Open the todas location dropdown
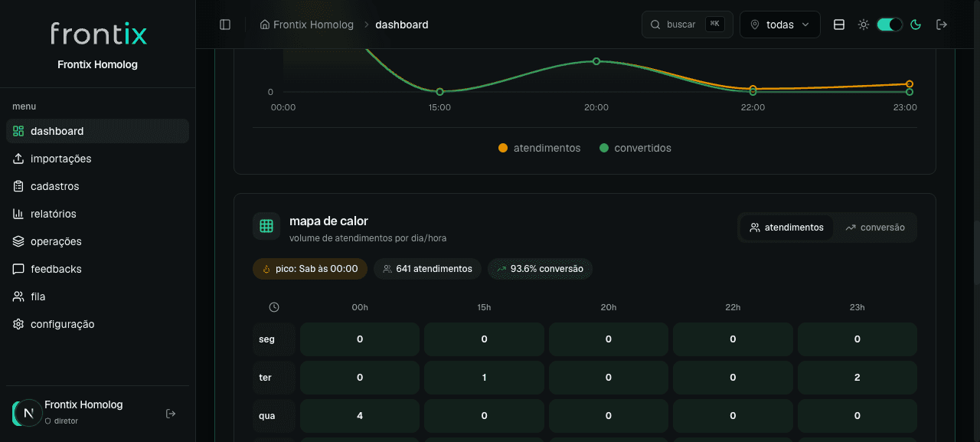The height and width of the screenshot is (442, 980). [x=780, y=25]
